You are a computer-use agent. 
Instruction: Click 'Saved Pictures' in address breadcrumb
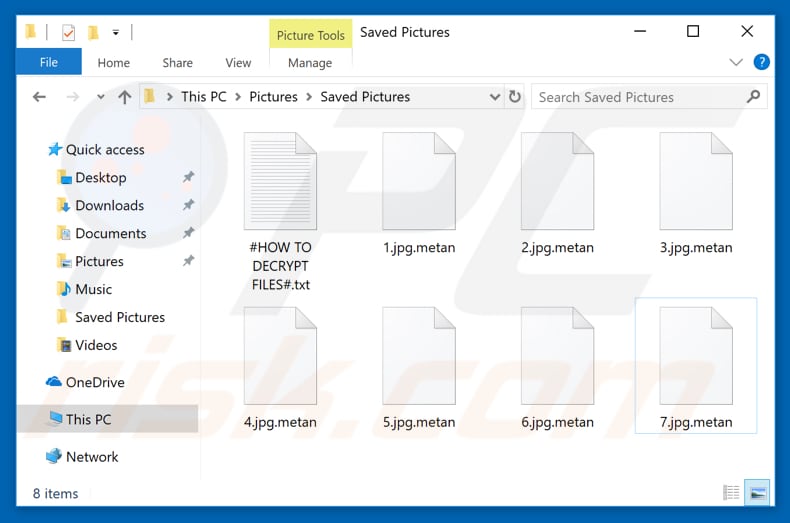point(365,97)
